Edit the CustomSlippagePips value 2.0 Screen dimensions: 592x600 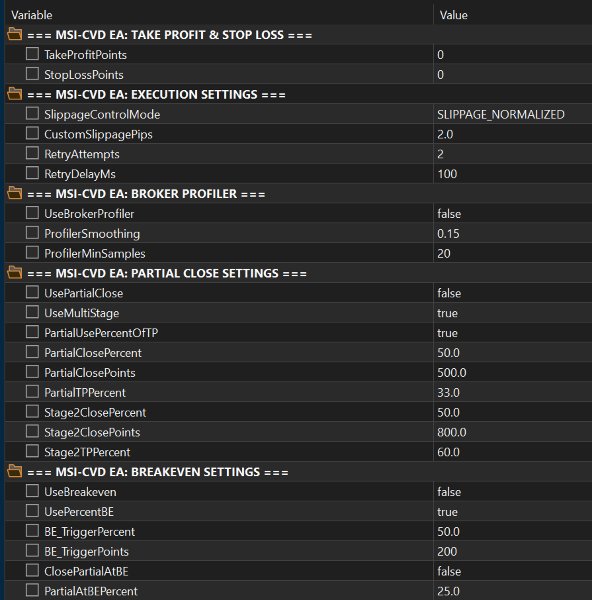click(x=445, y=134)
